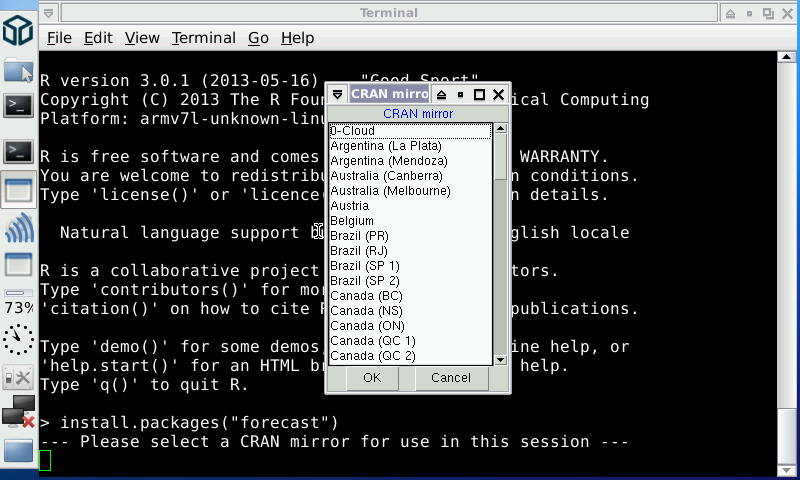Viewport: 800px width, 480px height.
Task: Click the terminal scrollbar up arrow
Action: 786,57
